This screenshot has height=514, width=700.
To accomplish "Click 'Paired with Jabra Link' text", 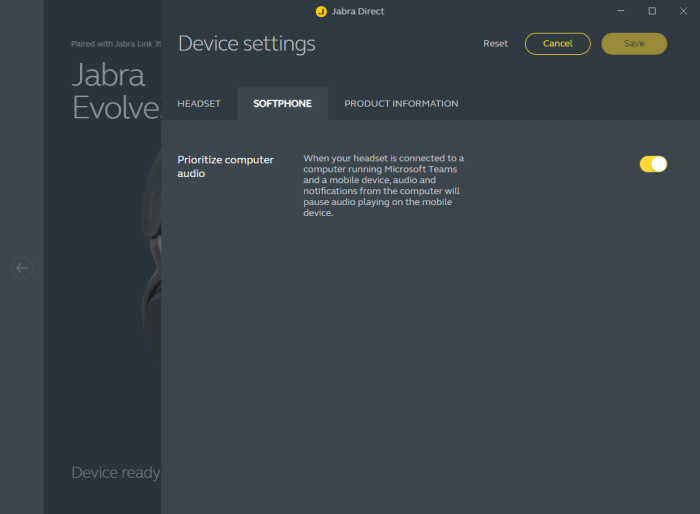I will (x=116, y=44).
